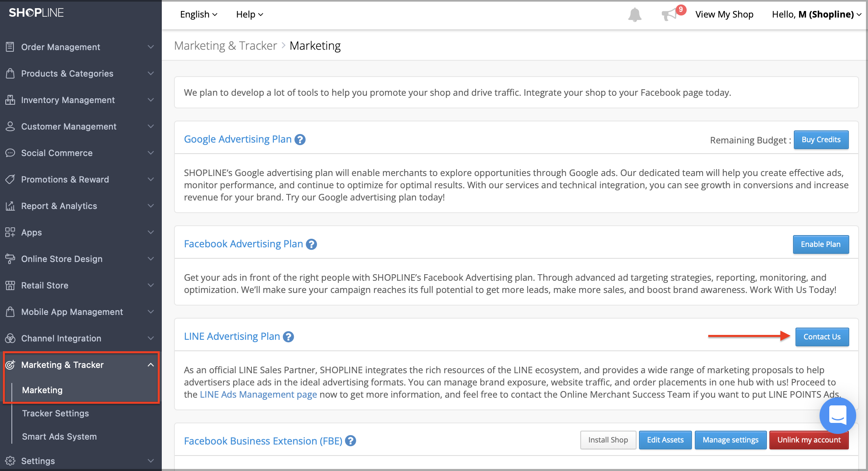This screenshot has width=868, height=471.
Task: Click the Remaining Budget label
Action: tap(750, 140)
